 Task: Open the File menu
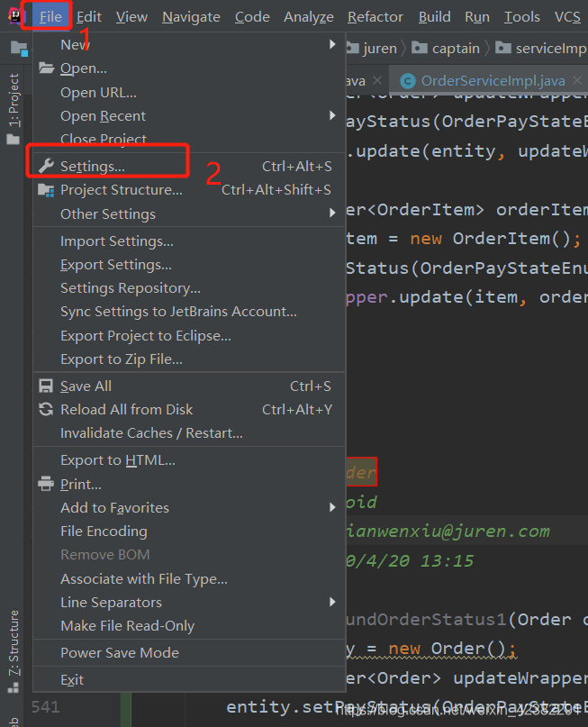click(50, 17)
